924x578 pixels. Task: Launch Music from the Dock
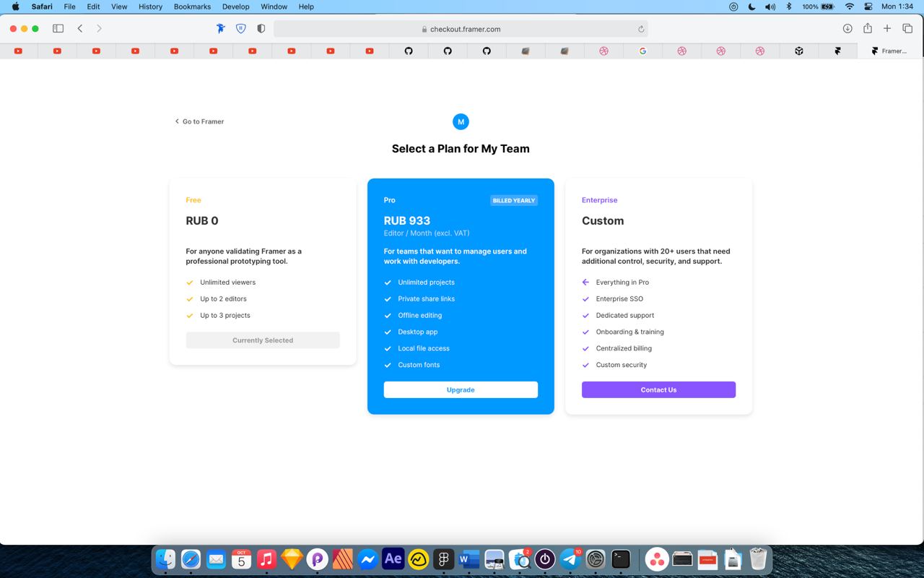click(x=266, y=559)
